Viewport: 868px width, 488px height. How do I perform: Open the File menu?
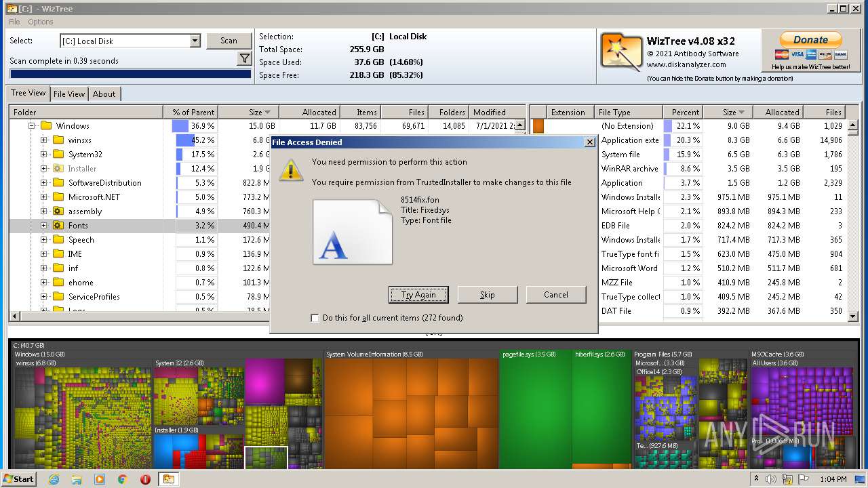tap(14, 22)
